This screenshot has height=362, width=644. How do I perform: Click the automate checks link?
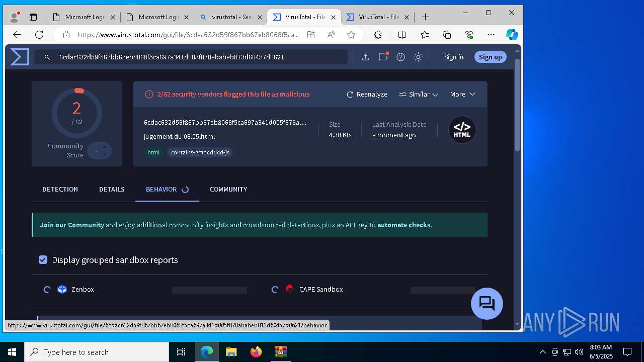[x=405, y=225]
